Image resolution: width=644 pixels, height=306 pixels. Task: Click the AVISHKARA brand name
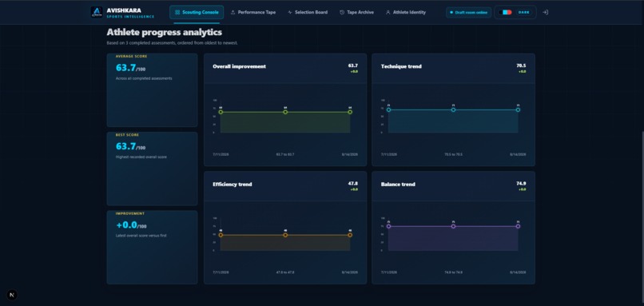tap(124, 10)
